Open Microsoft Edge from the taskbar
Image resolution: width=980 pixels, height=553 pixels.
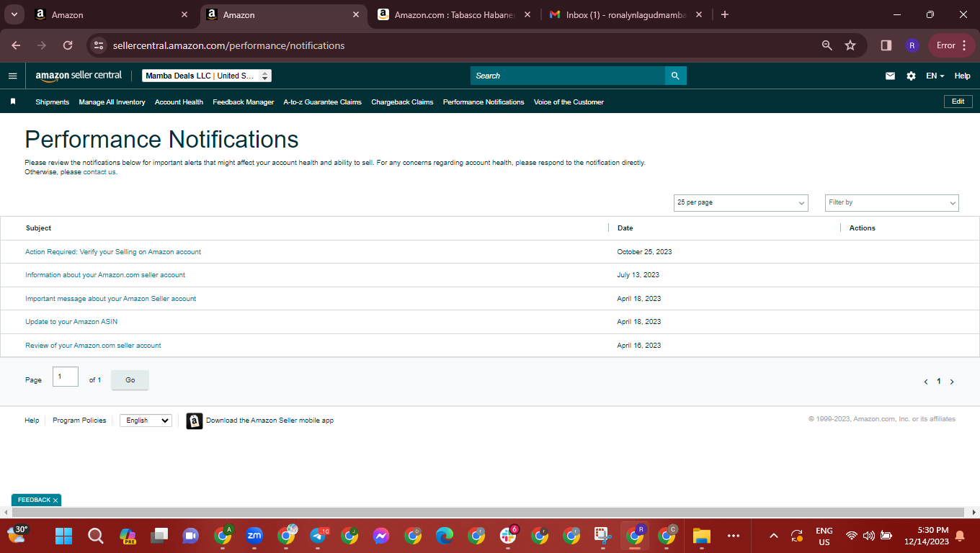point(445,536)
